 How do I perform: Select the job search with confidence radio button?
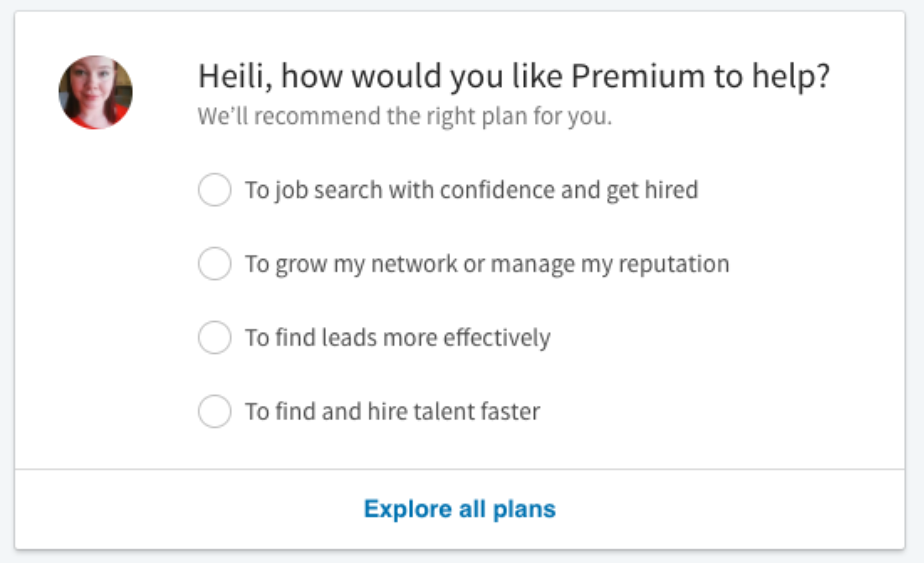pos(215,190)
